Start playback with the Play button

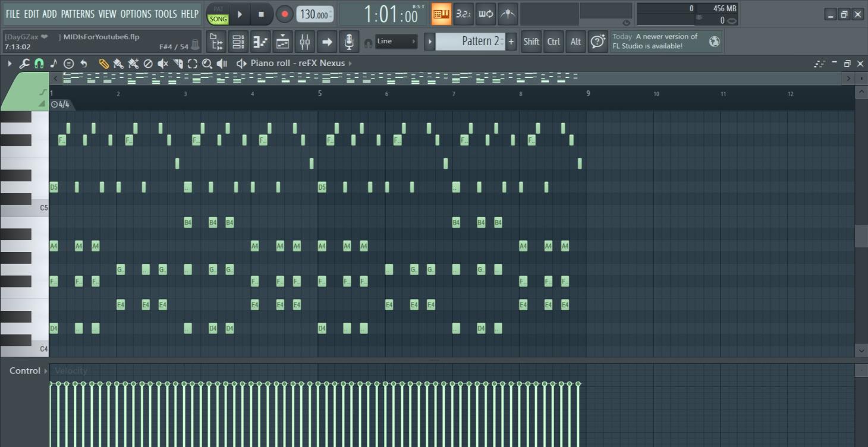pos(240,14)
